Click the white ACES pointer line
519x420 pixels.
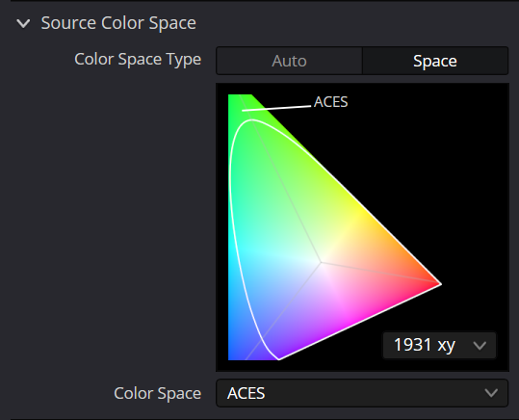pyautogui.click(x=276, y=108)
